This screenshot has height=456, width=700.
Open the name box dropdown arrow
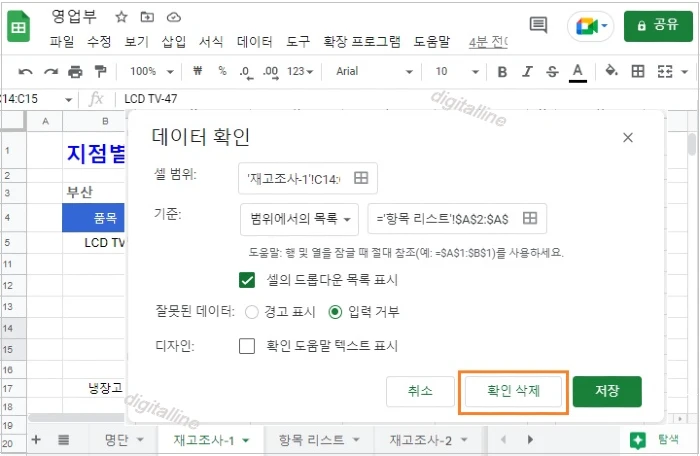(68, 99)
